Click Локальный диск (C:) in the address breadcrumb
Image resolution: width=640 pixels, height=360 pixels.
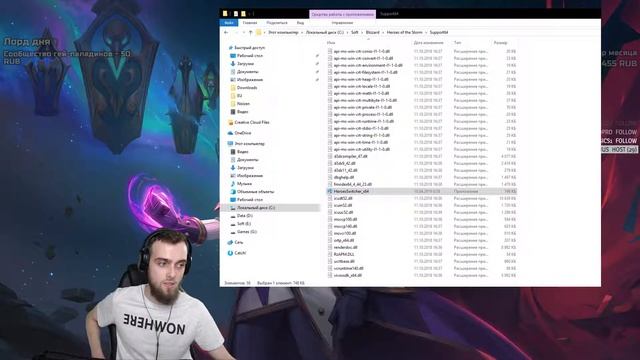pyautogui.click(x=324, y=32)
